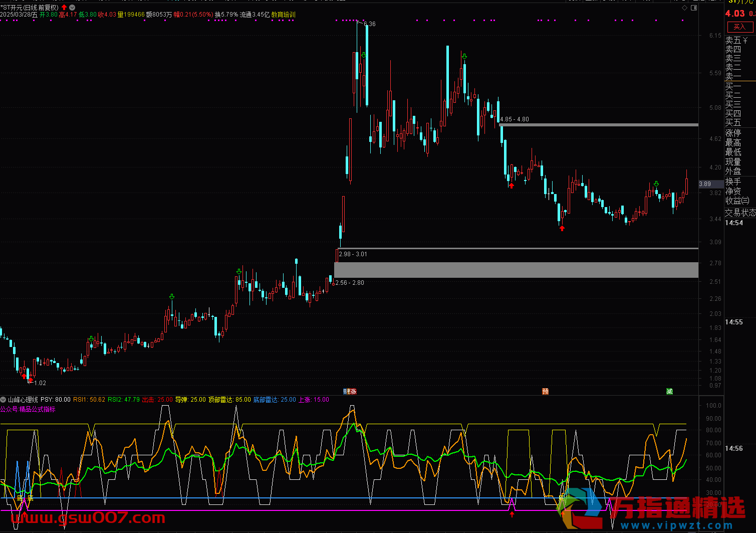Image resolution: width=756 pixels, height=533 pixels.
Task: Click the 流通3.45亿 info text
Action: point(254,15)
